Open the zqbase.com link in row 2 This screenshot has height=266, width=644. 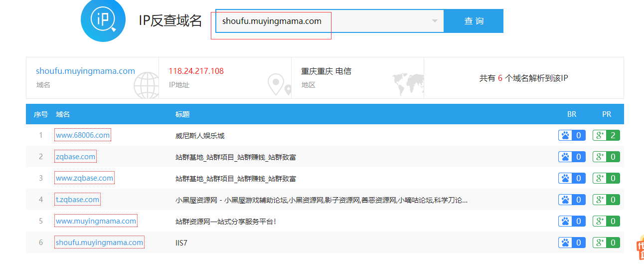click(75, 157)
